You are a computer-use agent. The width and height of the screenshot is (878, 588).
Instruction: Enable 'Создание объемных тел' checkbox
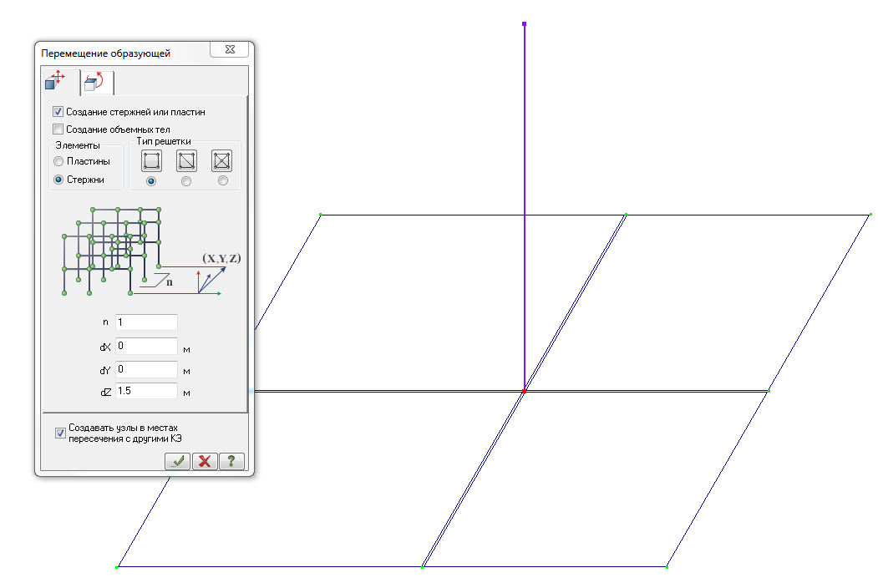coord(58,129)
